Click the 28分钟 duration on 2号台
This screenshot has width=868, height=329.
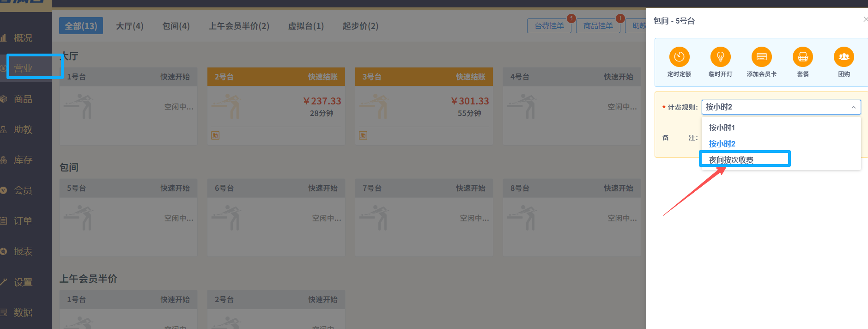[x=322, y=113]
